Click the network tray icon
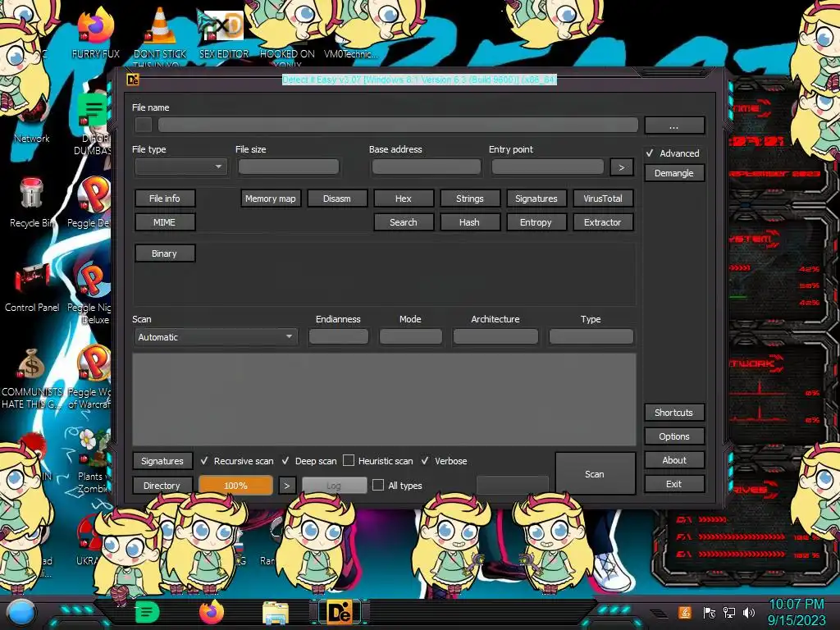Viewport: 840px width, 630px height. 729,613
